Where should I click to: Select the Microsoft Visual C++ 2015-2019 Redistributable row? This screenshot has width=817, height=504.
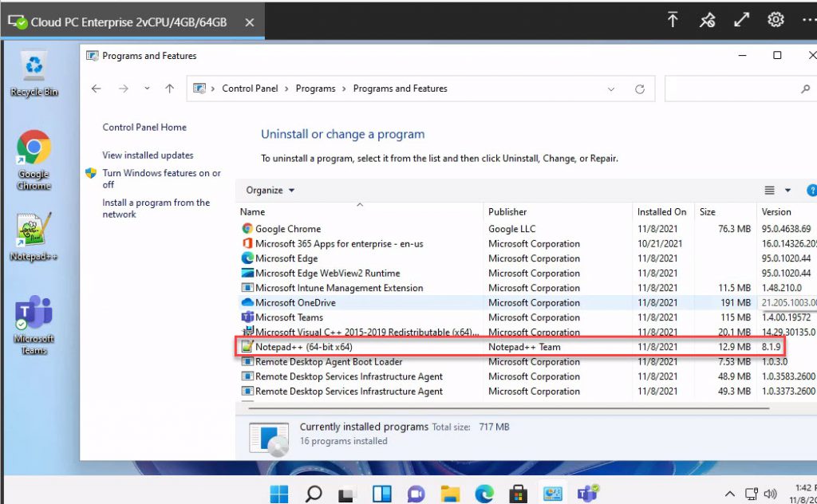click(527, 333)
